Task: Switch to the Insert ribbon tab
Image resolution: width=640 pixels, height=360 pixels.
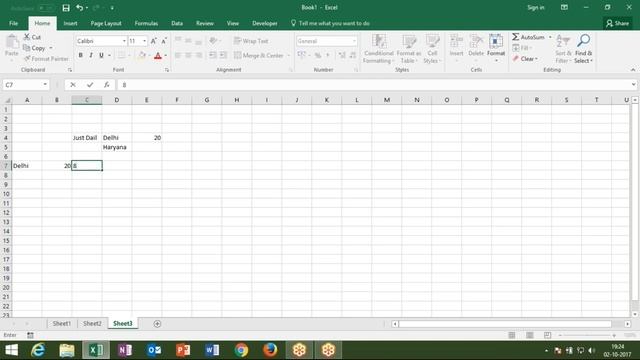Action: point(70,23)
